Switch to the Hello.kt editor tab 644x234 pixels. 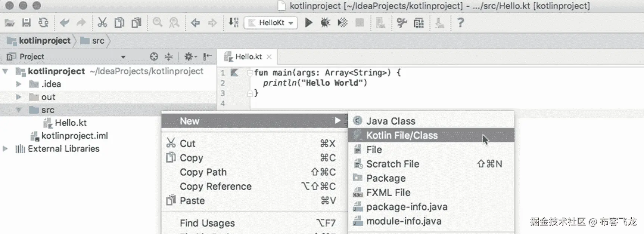coord(248,57)
